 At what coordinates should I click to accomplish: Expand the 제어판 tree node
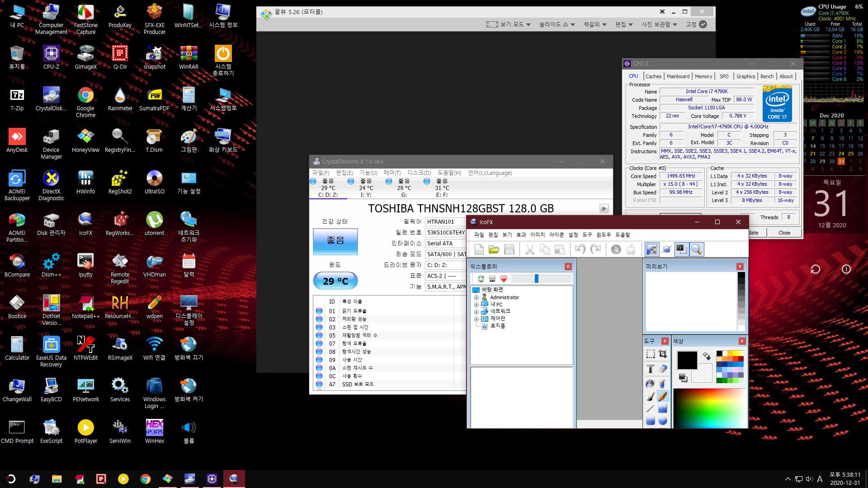[x=476, y=319]
